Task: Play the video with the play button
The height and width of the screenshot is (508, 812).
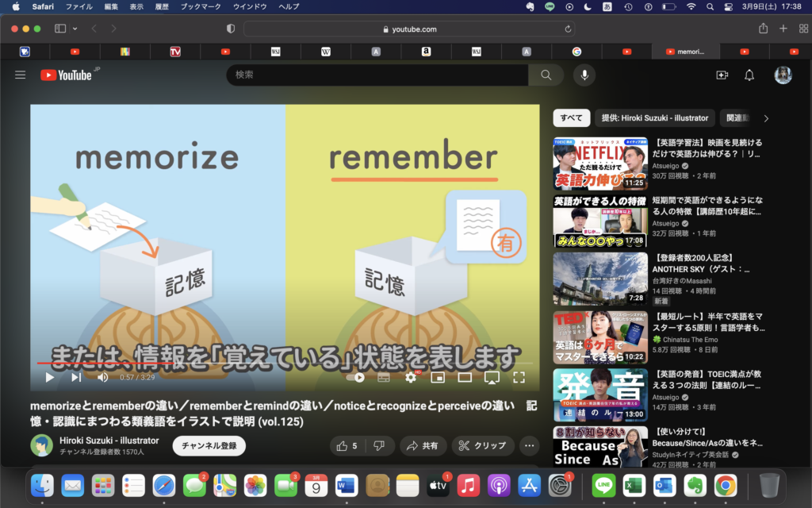Action: (x=49, y=378)
